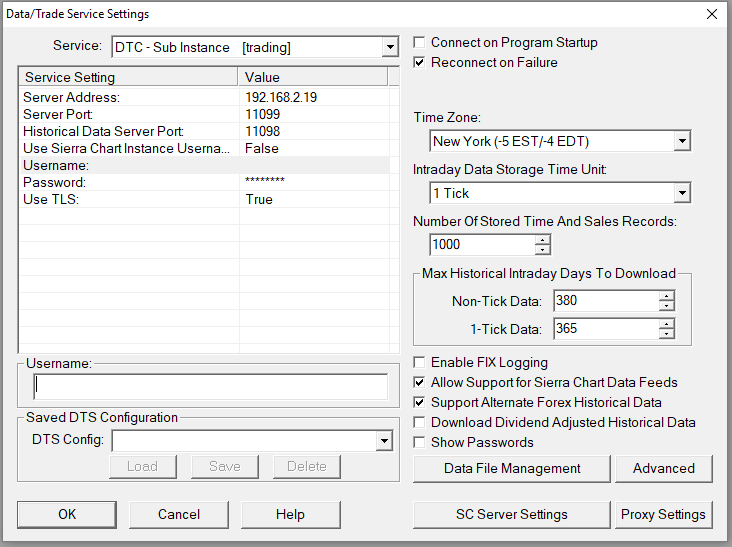Open the Time Zone dropdown

tap(682, 141)
